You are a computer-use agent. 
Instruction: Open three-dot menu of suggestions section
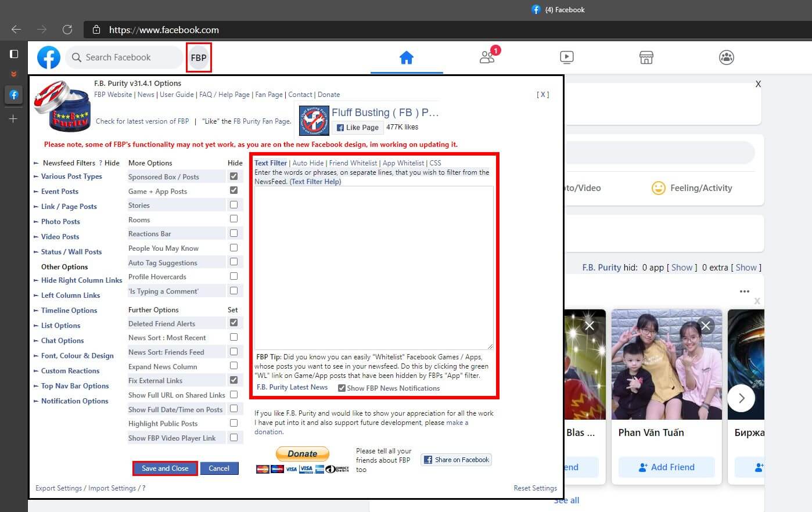[745, 291]
